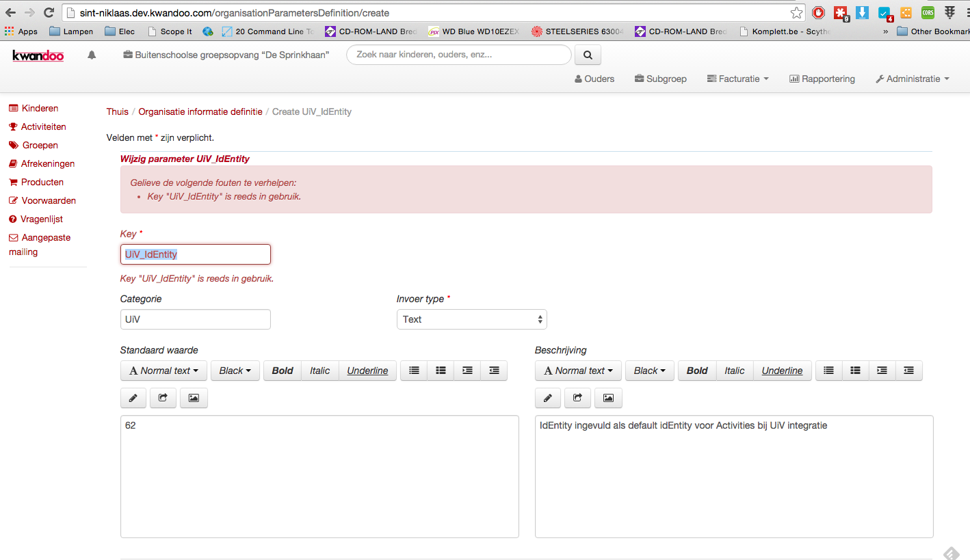The width and height of the screenshot is (970, 560).
Task: Insert unordered list in Standaard waarde editor
Action: 414,371
